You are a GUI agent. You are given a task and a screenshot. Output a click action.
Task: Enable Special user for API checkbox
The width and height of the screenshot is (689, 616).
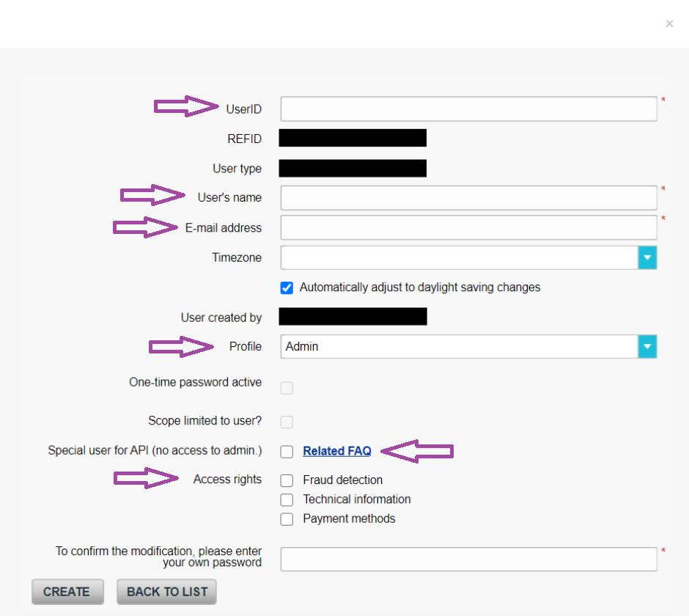pyautogui.click(x=287, y=452)
